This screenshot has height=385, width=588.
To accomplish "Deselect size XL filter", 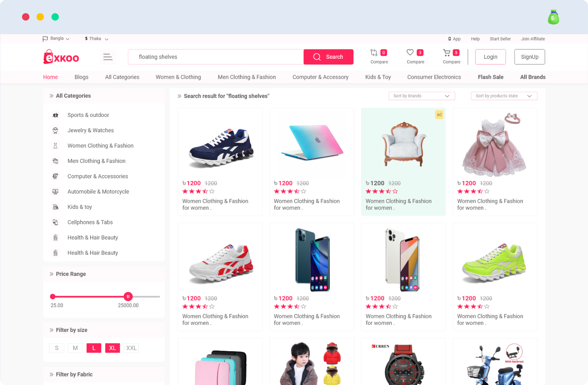I will click(x=112, y=348).
